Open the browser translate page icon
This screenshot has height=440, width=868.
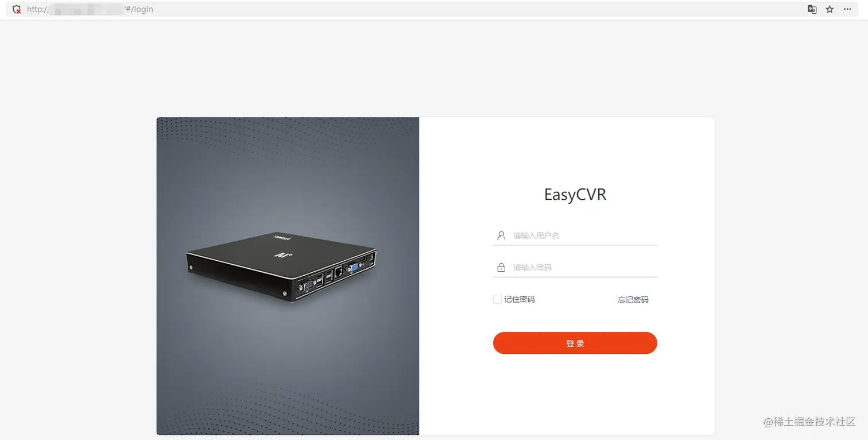tap(812, 9)
